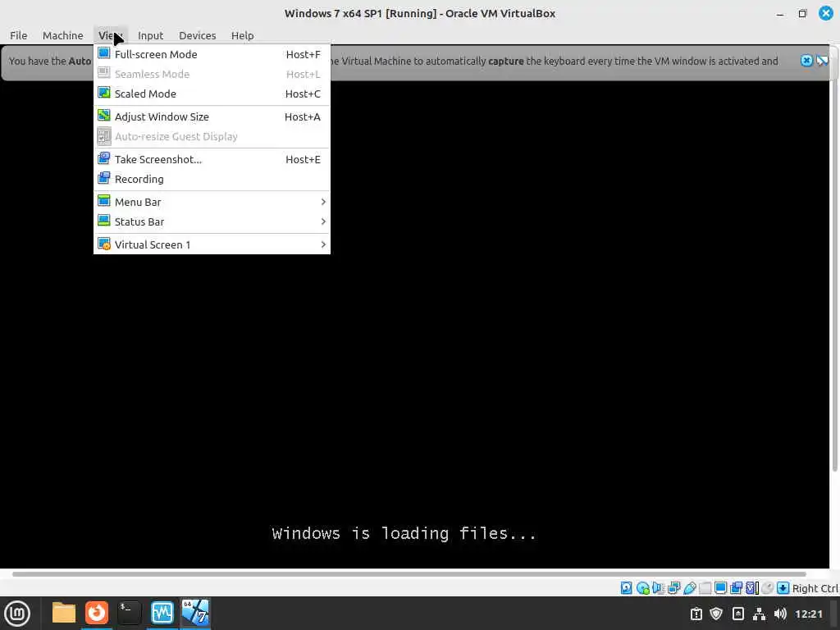Image resolution: width=840 pixels, height=630 pixels.
Task: Click the recording status bar icon
Action: [x=736, y=588]
